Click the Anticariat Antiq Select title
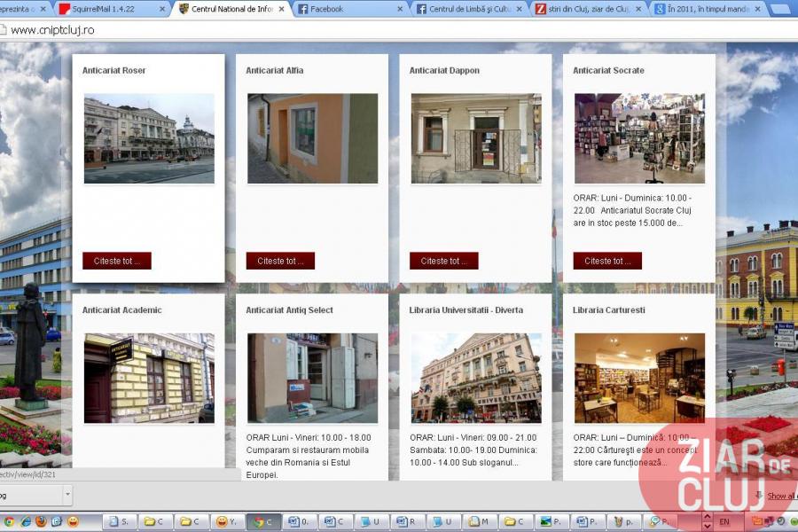Viewport: 798px width, 532px height. [290, 310]
